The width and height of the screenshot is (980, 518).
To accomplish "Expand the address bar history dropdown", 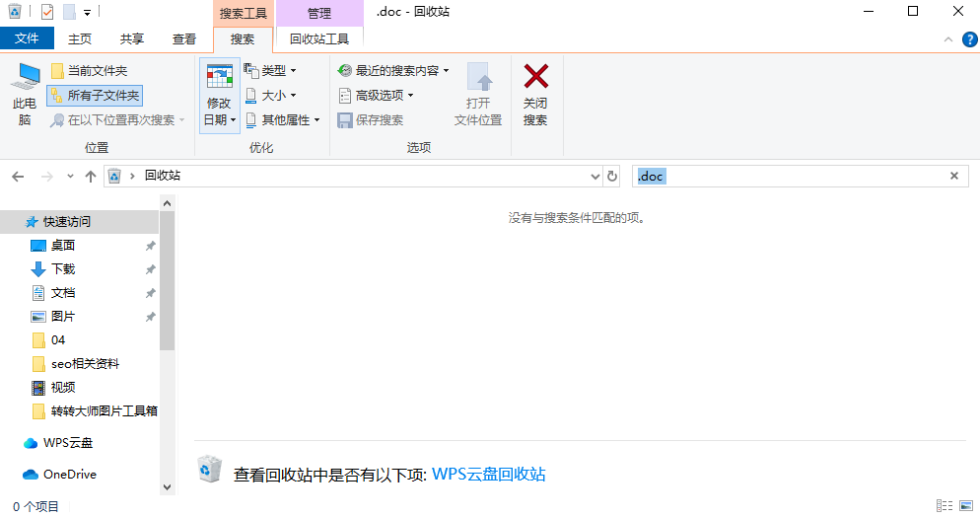I will 595,177.
